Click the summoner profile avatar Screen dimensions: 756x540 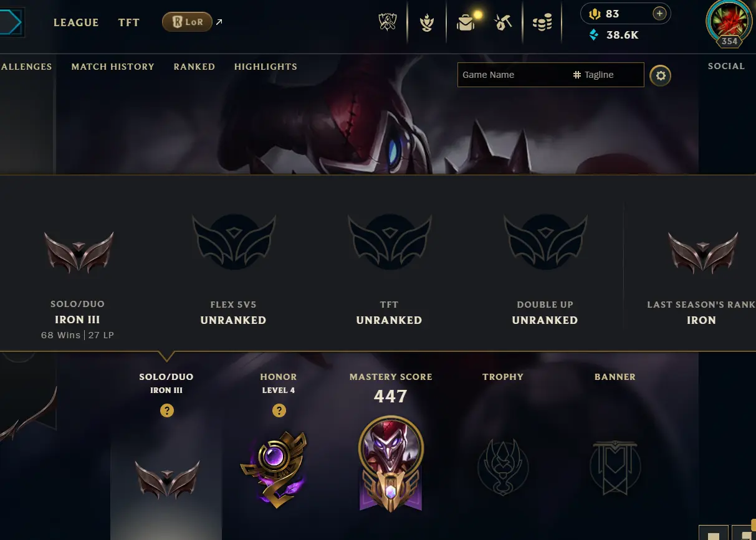pos(729,22)
